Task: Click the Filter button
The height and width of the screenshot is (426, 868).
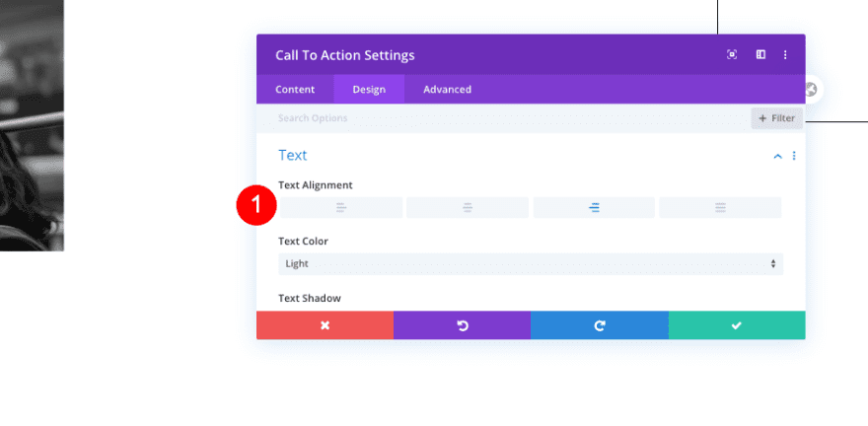Action: 776,118
